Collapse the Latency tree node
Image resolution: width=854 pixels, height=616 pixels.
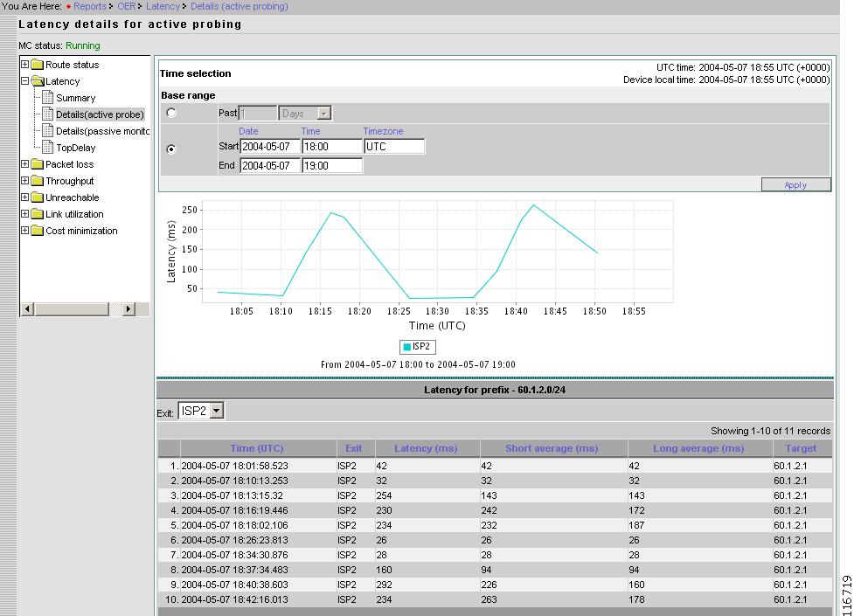click(x=24, y=81)
